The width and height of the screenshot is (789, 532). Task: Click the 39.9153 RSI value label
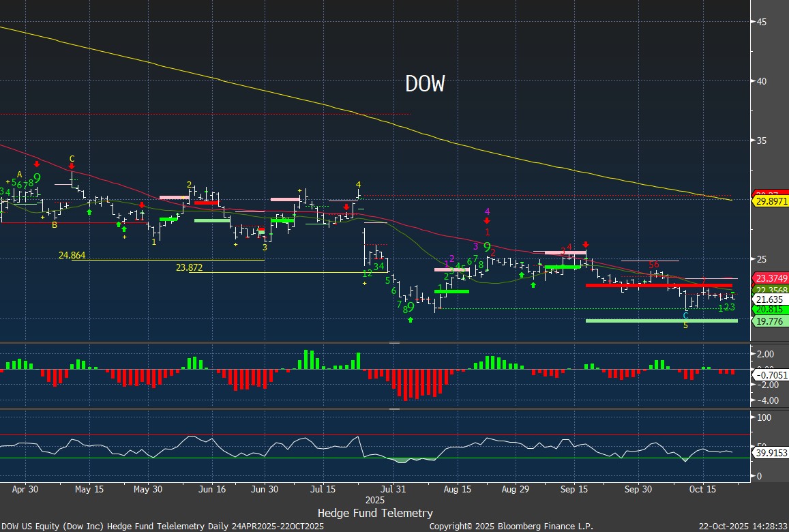pos(771,452)
